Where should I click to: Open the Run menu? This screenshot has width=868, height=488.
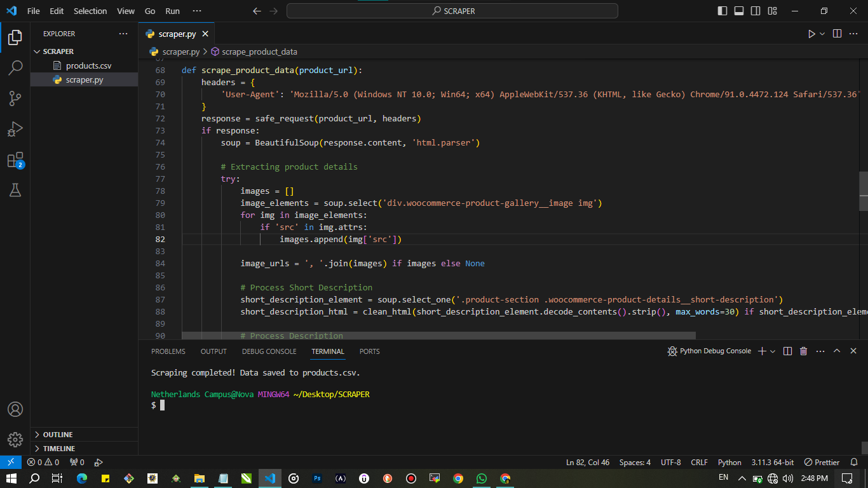point(172,11)
